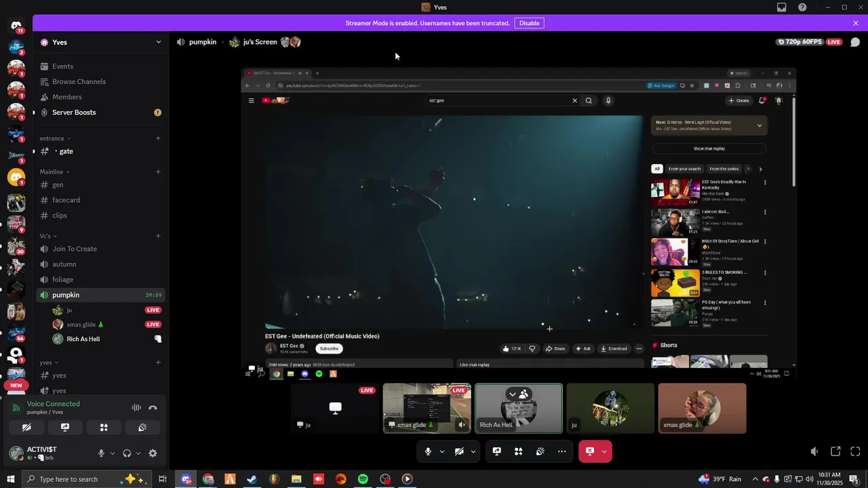
Task: Deafen audio with headphones icon
Action: (127, 453)
